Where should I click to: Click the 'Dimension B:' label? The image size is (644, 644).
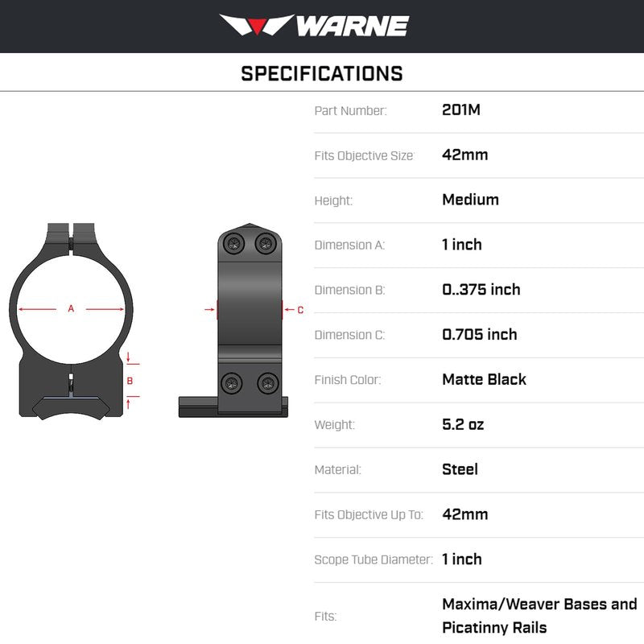point(349,291)
